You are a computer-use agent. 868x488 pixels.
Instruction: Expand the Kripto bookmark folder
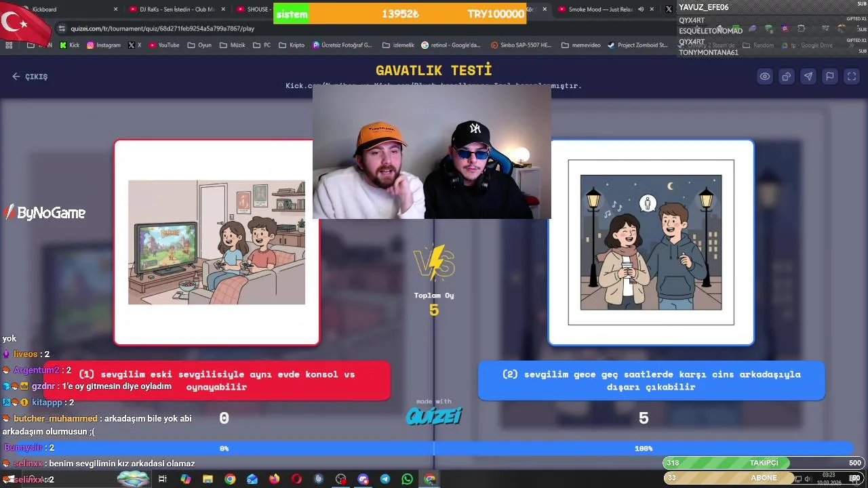pyautogui.click(x=292, y=45)
